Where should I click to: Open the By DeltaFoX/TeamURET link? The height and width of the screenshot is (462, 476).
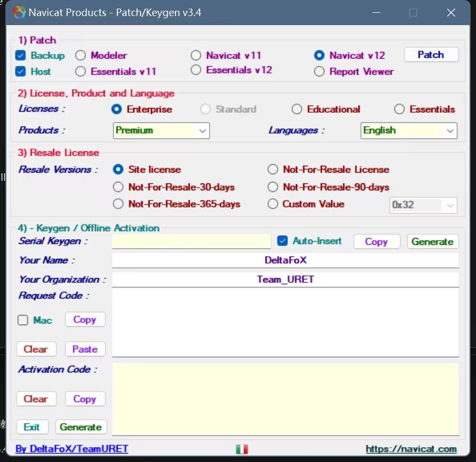click(72, 449)
